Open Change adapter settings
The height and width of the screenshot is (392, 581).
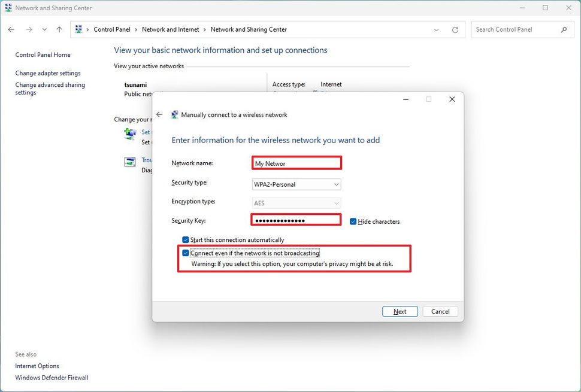49,72
